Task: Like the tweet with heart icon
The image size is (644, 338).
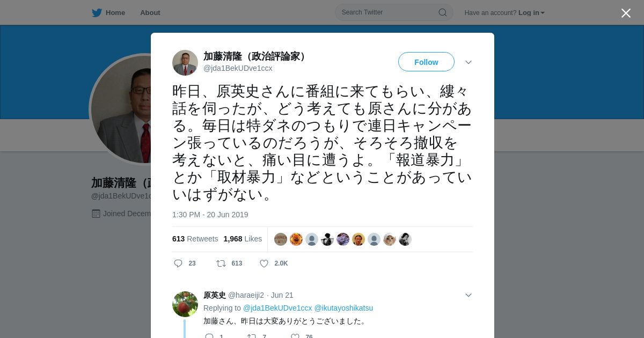Action: (x=264, y=263)
